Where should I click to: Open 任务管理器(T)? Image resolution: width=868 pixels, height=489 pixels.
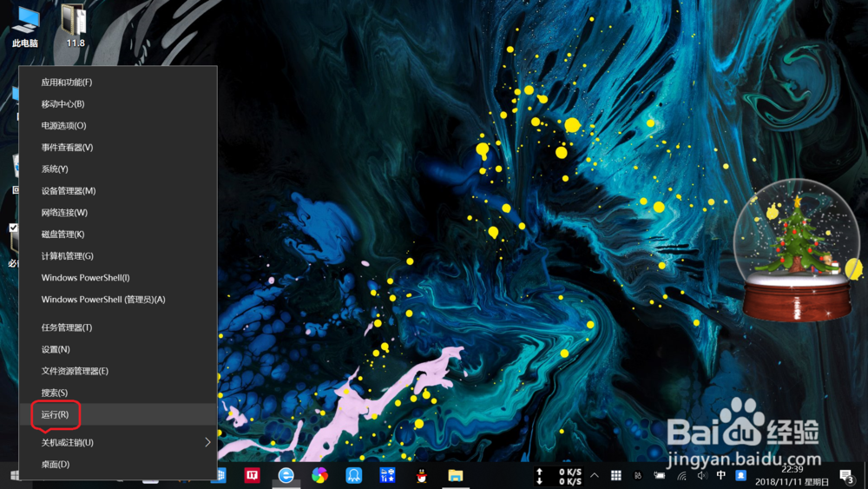pyautogui.click(x=118, y=327)
